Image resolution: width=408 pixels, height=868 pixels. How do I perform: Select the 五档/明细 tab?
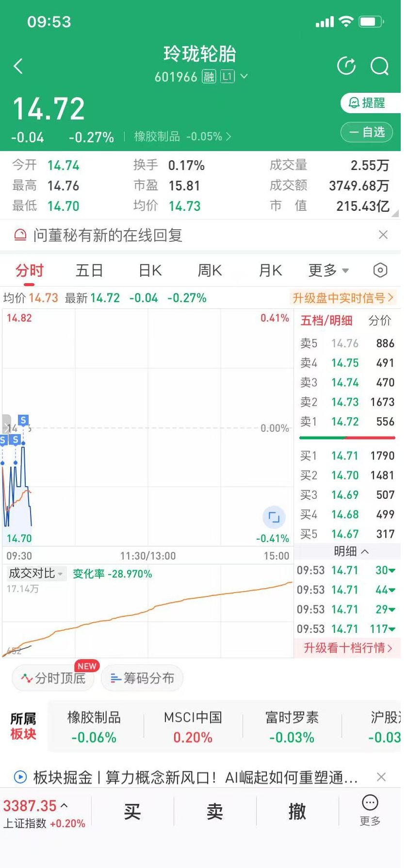326,321
